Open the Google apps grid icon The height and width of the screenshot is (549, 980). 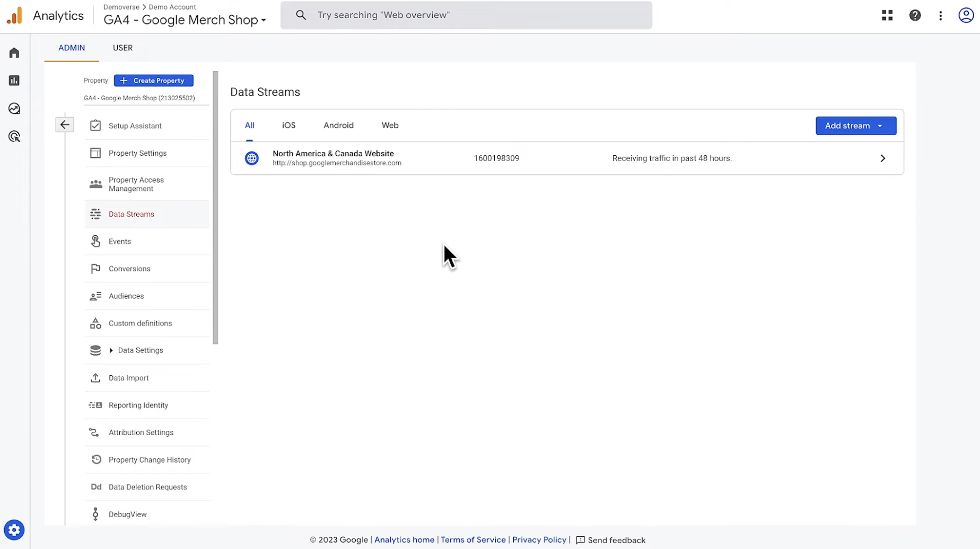(887, 15)
